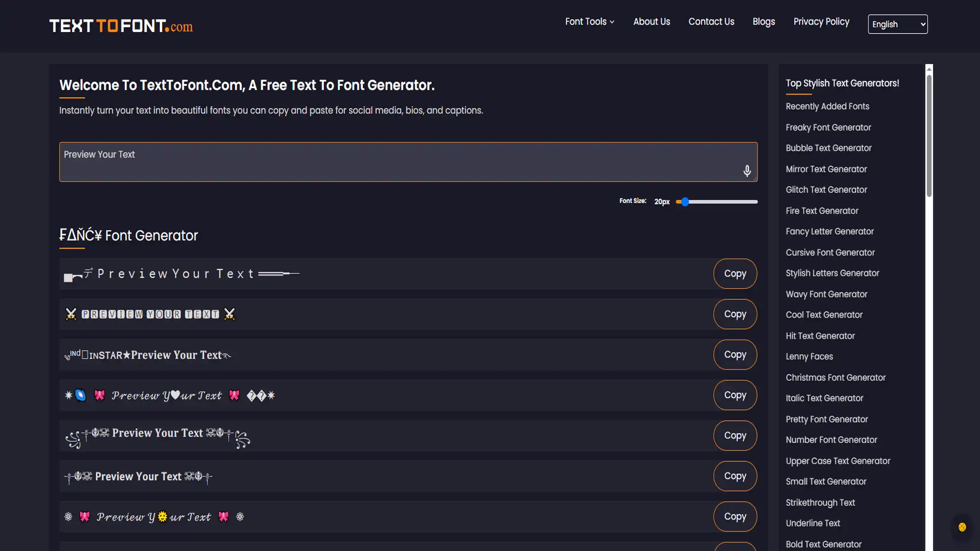Navigate to Blogs

[x=763, y=22]
